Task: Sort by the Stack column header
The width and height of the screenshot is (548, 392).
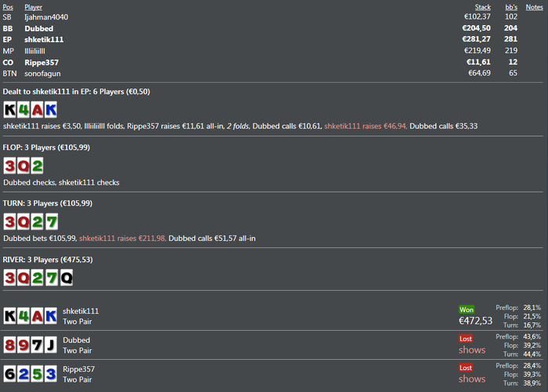Action: (x=483, y=6)
